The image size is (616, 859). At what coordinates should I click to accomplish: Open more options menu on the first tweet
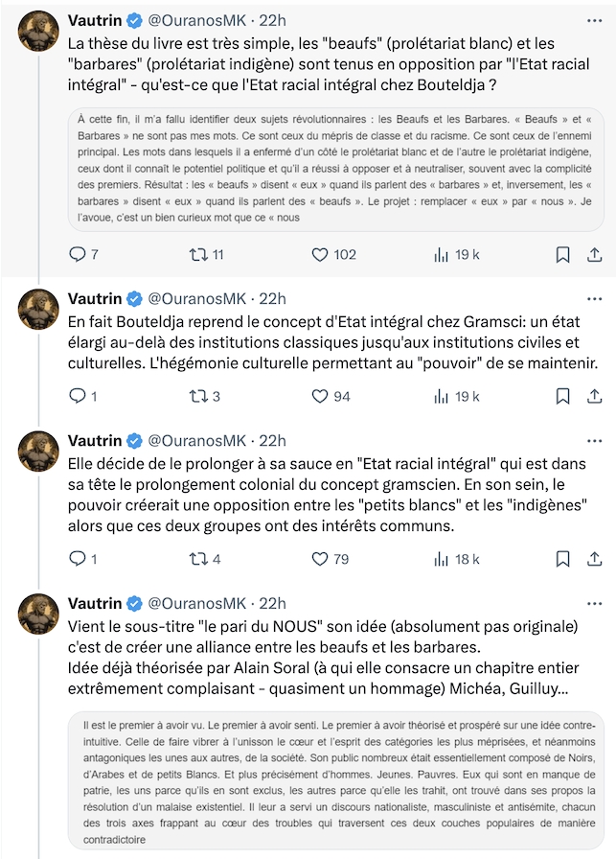(594, 20)
